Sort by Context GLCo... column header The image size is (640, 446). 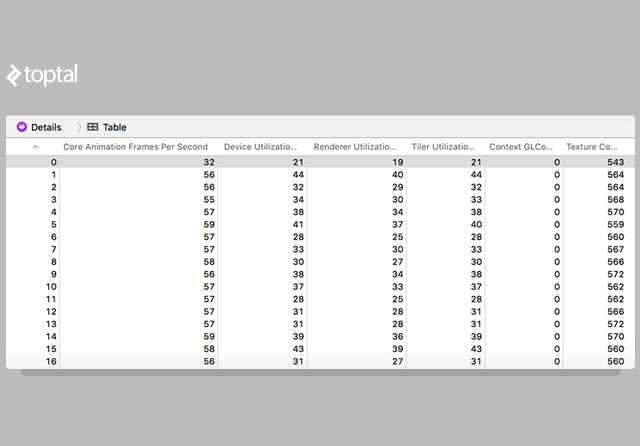pyautogui.click(x=521, y=147)
